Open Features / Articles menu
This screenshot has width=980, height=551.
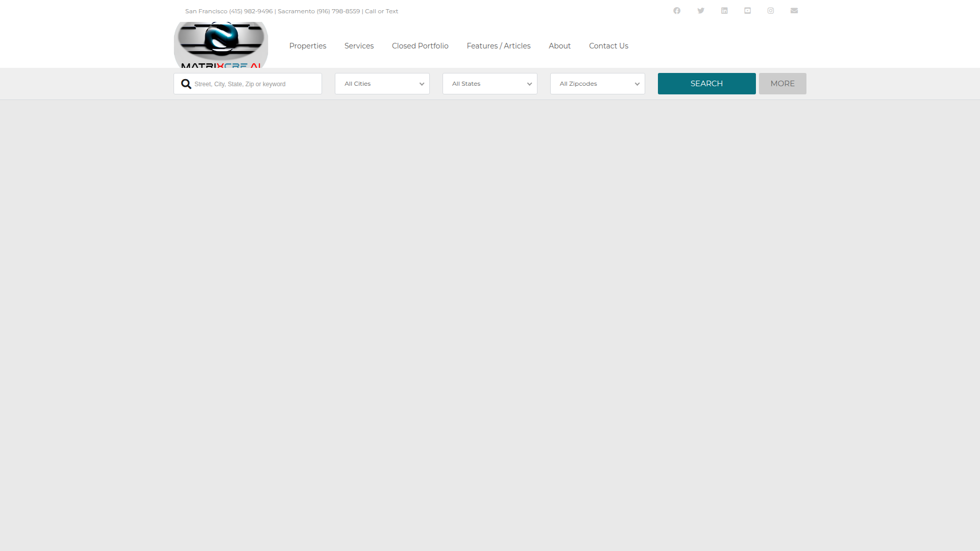499,46
